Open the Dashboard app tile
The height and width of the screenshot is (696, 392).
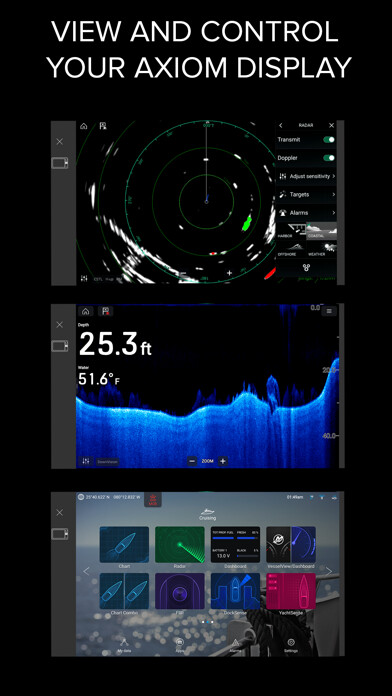[x=235, y=545]
